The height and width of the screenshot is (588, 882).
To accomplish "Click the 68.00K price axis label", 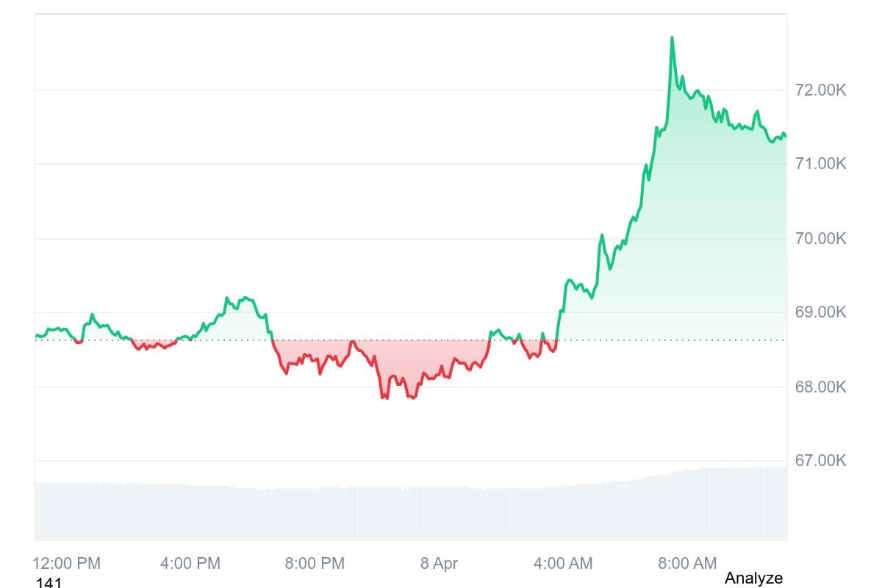I will (x=820, y=387).
